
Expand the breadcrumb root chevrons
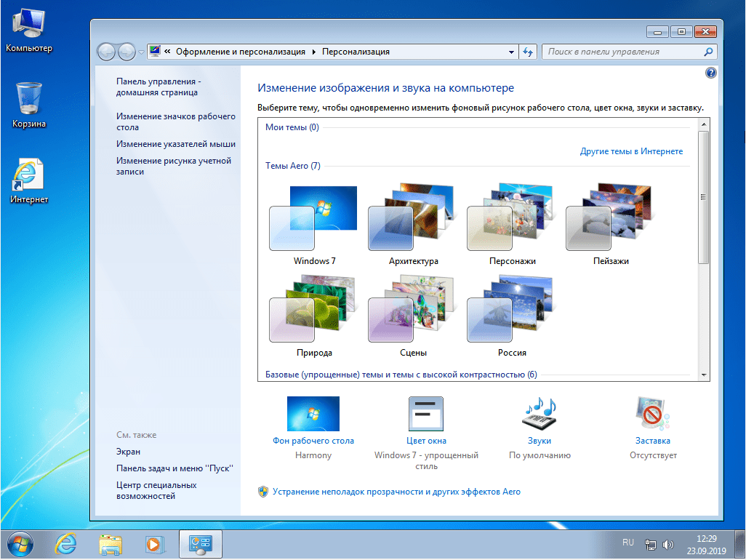(x=167, y=52)
